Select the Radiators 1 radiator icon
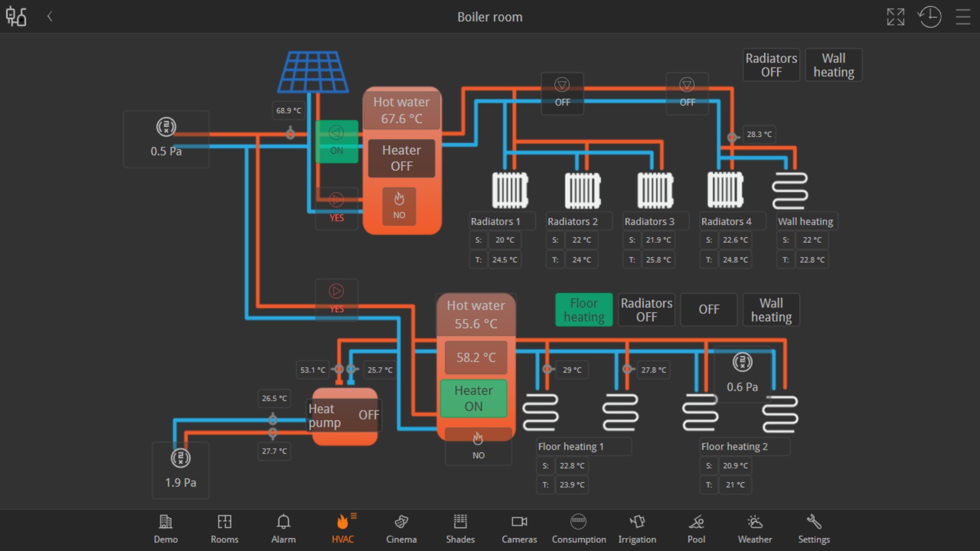 click(510, 190)
